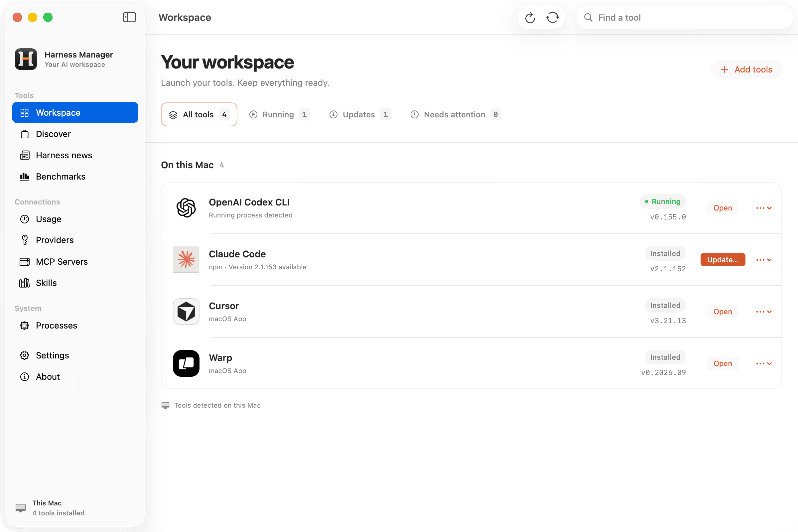Viewport: 798px width, 532px height.
Task: Click version text v0.2026.09
Action: coord(663,372)
